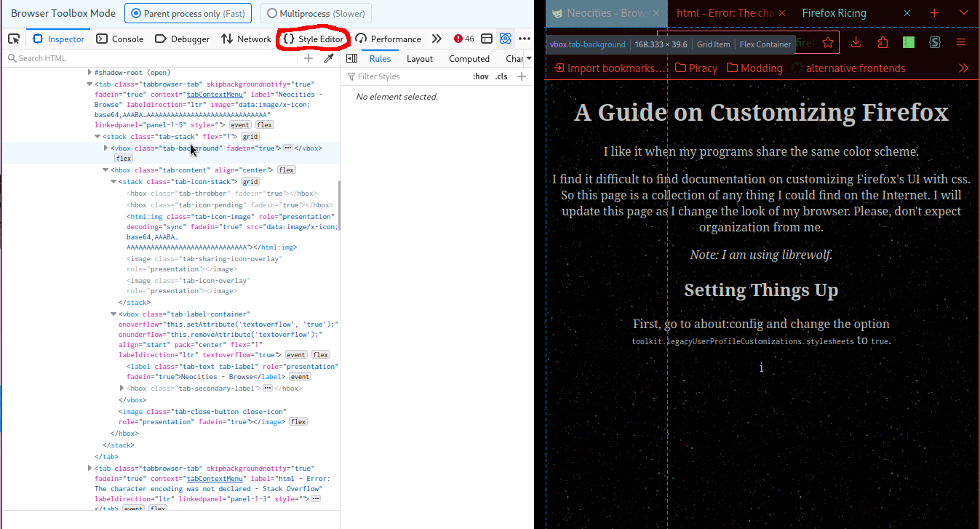Click the Import bookmarks… button
Viewport: 980px width, 529px height.
click(x=610, y=68)
